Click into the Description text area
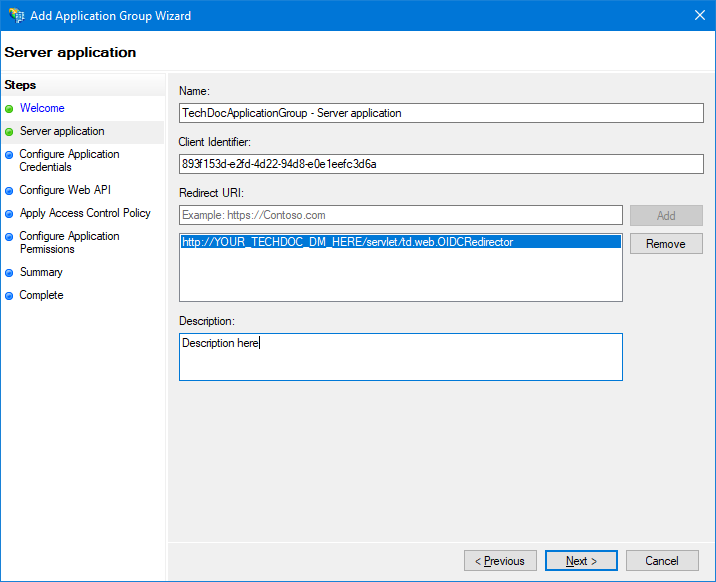 tap(401, 357)
